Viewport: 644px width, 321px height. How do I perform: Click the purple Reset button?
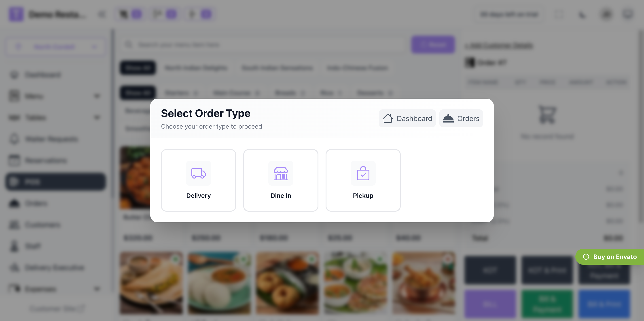(433, 45)
